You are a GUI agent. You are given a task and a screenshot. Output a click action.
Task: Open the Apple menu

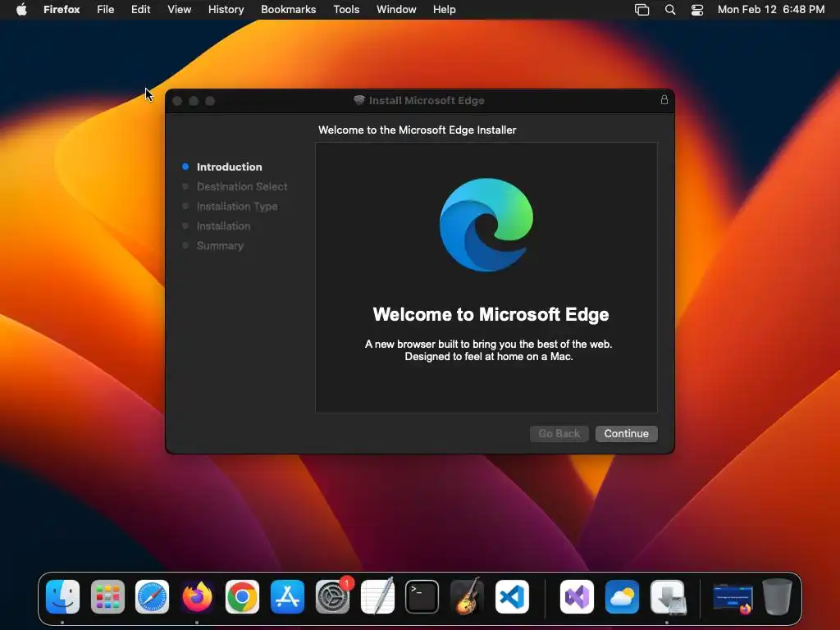pyautogui.click(x=21, y=9)
